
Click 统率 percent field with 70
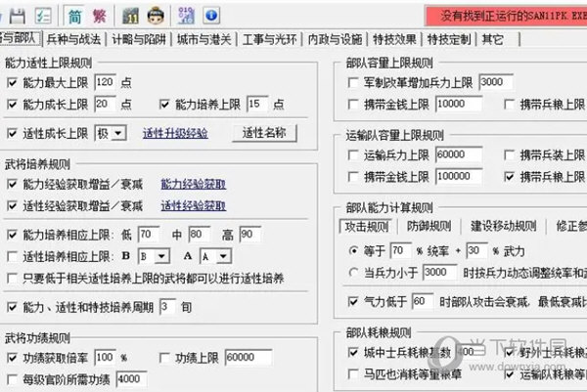point(401,250)
